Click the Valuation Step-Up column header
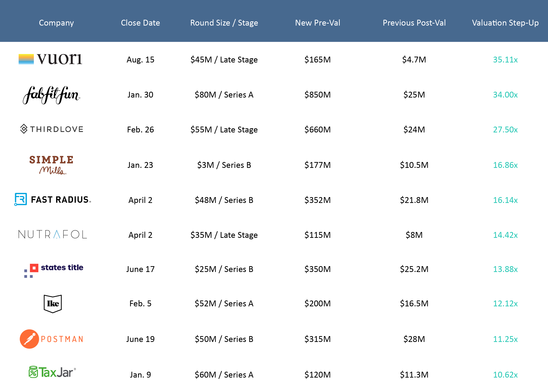 [x=505, y=23]
